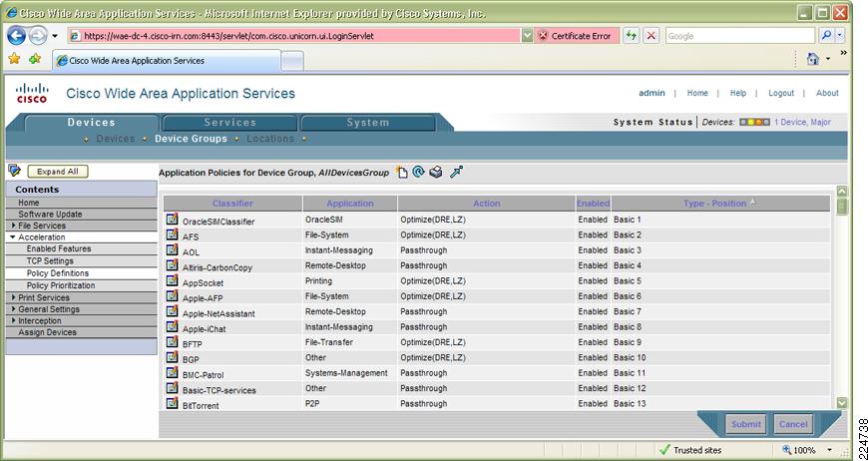Switch to the Devices main tab
Image resolution: width=868 pixels, height=461 pixels.
click(x=92, y=123)
